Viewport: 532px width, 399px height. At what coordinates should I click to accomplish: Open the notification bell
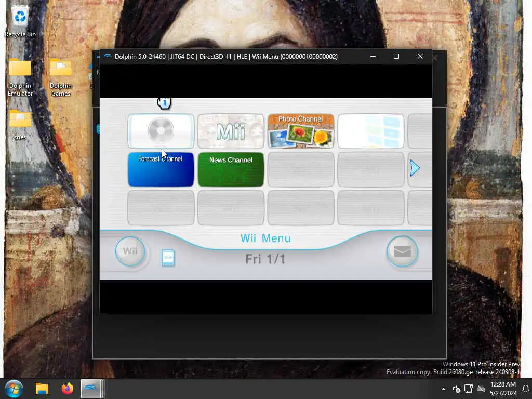526,389
